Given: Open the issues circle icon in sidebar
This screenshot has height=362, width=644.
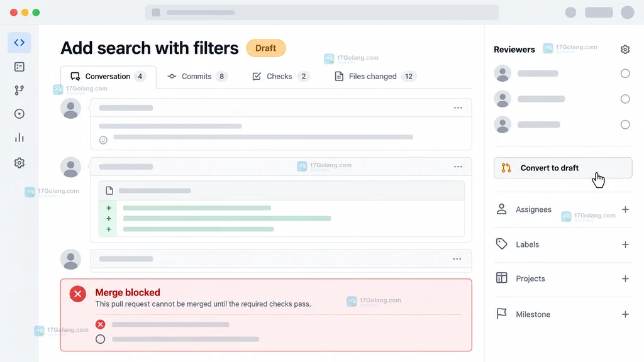Looking at the screenshot, I should pos(19,114).
